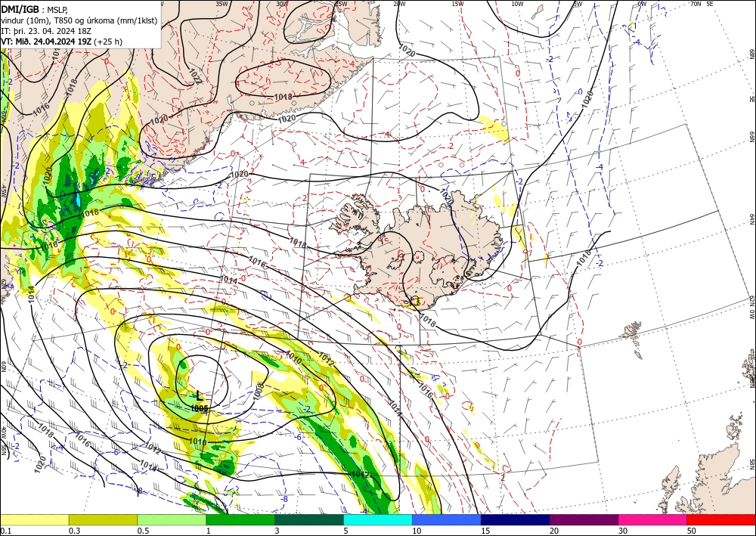Viewport: 756px width, 536px height.
Task: Click the '30W' longitude label
Action: [x=282, y=3]
